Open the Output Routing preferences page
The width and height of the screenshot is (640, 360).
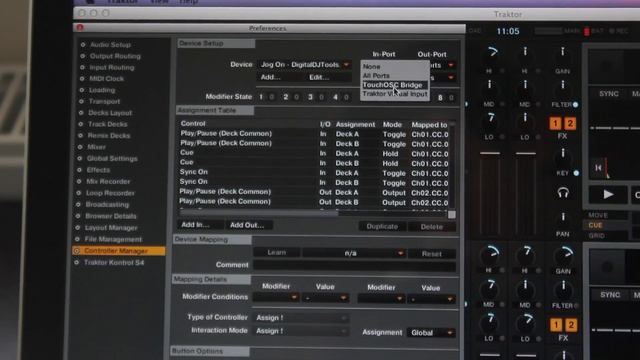(115, 56)
